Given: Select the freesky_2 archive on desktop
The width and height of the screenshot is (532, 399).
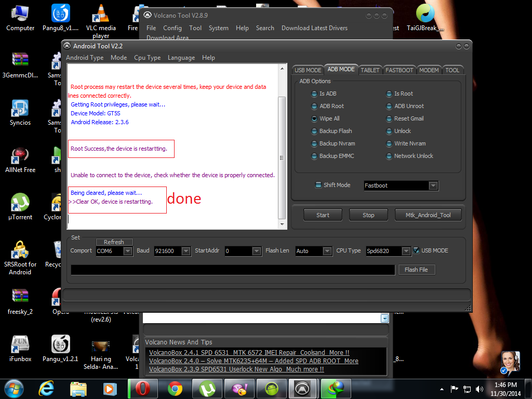Looking at the screenshot, I should [20, 302].
